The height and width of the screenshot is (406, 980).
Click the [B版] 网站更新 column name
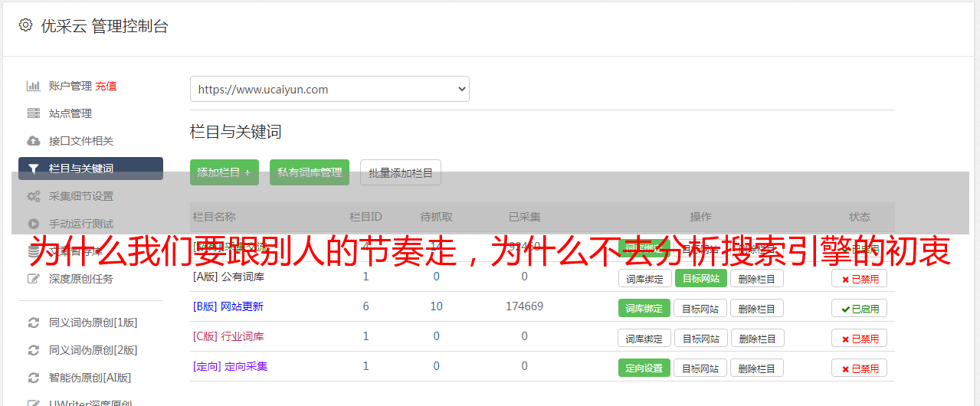(x=228, y=306)
